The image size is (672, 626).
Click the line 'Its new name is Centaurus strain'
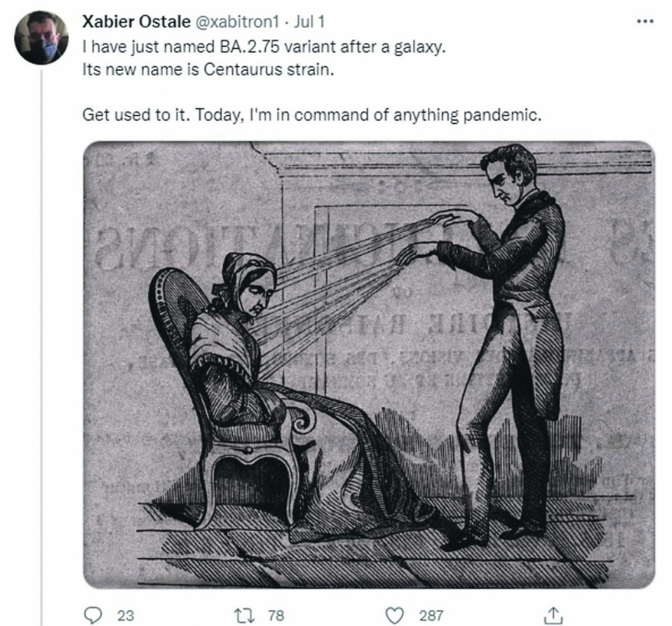pyautogui.click(x=208, y=69)
